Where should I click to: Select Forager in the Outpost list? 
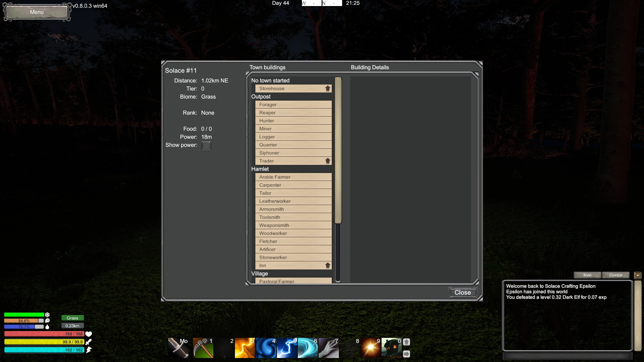click(x=293, y=105)
